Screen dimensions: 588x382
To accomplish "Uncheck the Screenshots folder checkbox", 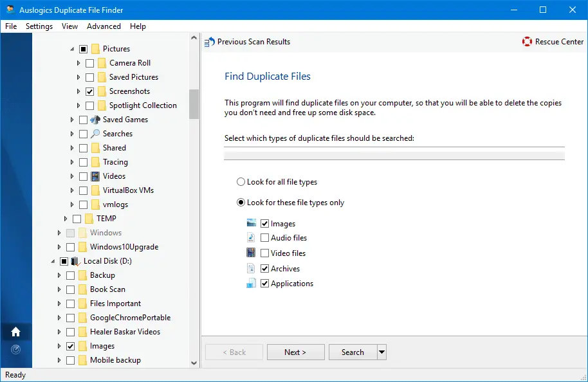I will point(89,91).
